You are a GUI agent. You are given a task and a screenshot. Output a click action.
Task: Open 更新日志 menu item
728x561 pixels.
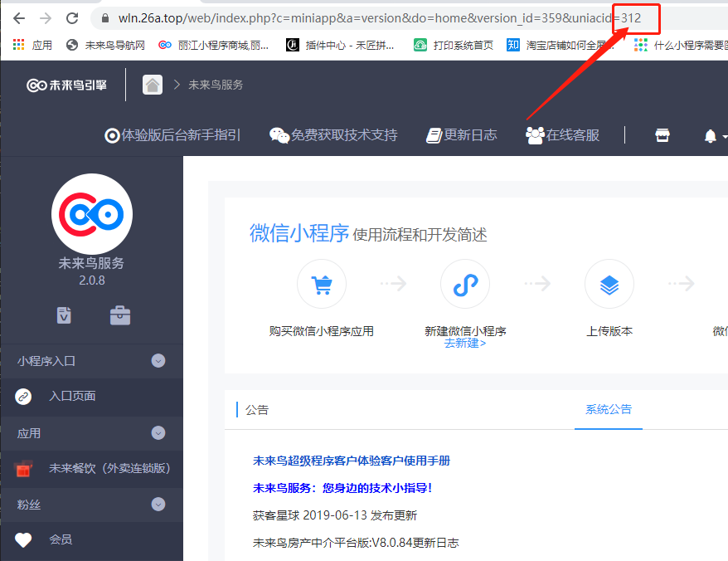(462, 135)
